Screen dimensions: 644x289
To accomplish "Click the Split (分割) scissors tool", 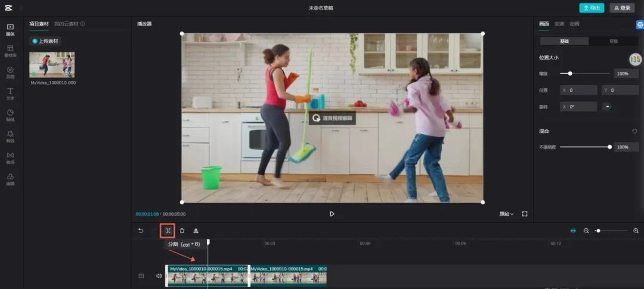I will (168, 231).
